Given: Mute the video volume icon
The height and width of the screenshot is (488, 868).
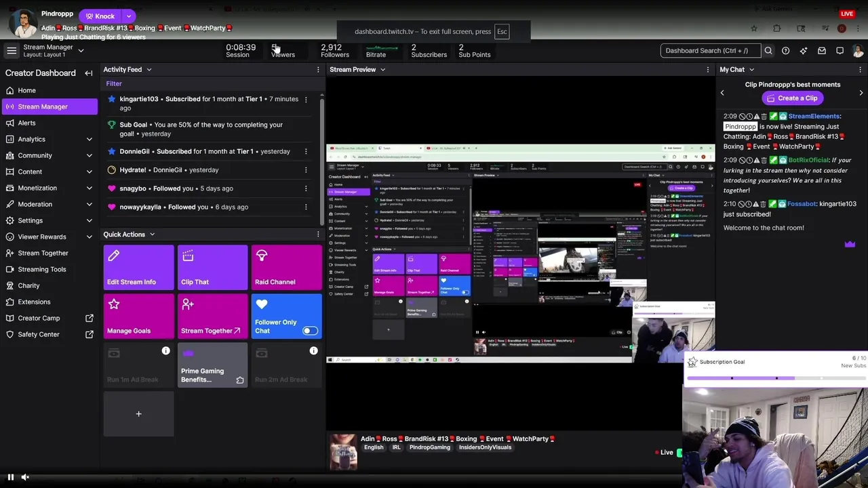Looking at the screenshot, I should pyautogui.click(x=25, y=477).
